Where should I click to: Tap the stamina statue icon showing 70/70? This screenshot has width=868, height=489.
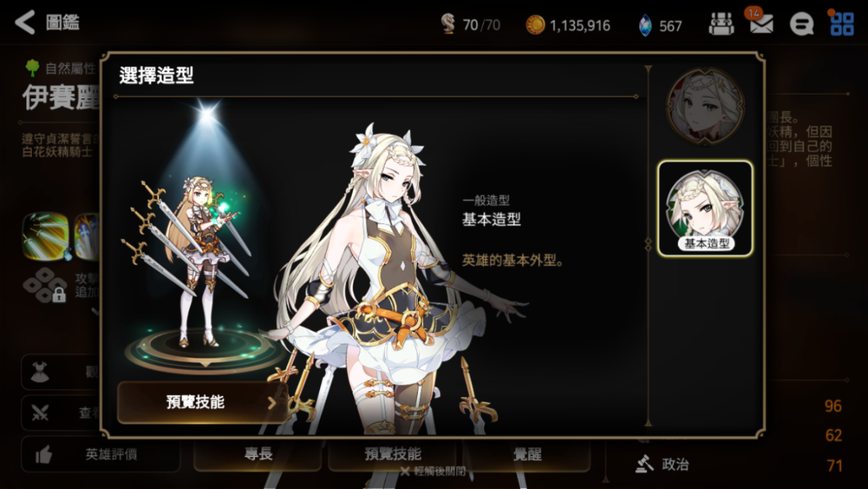[x=448, y=25]
